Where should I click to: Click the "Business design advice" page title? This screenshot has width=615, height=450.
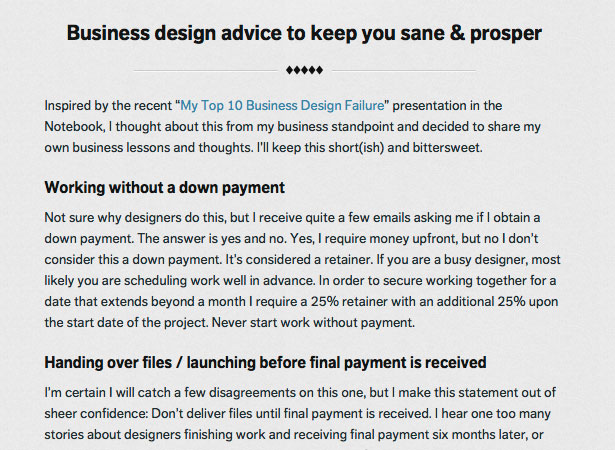[x=304, y=33]
